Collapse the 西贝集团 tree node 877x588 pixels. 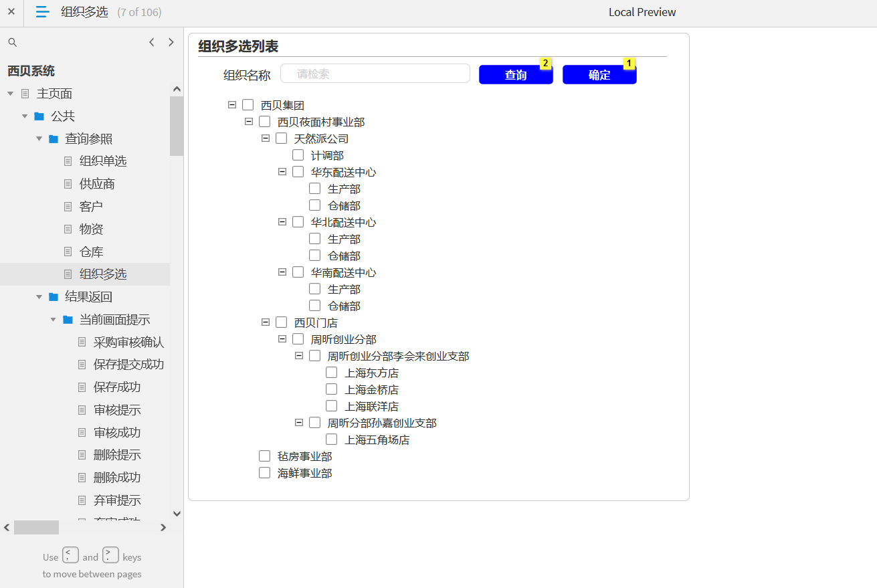[x=232, y=104]
